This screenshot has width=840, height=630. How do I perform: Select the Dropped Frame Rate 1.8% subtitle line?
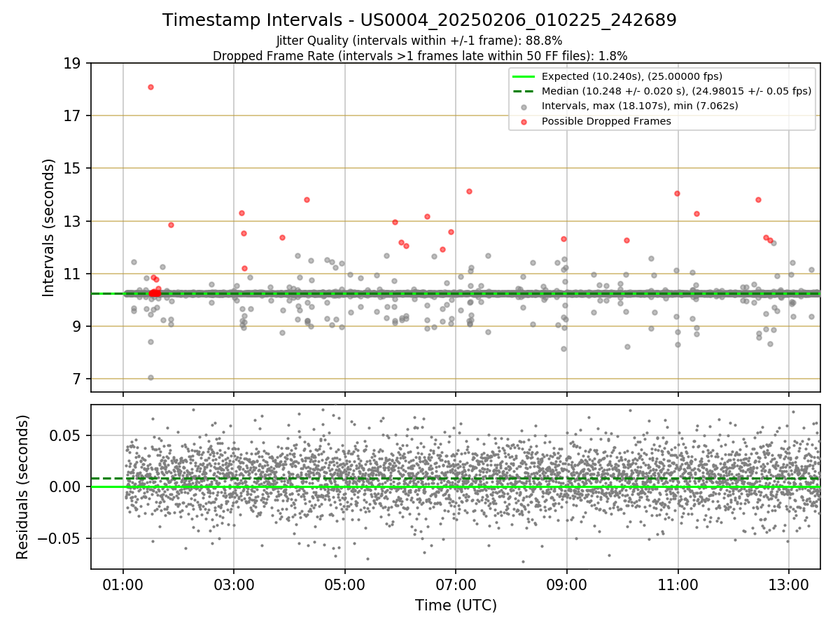pyautogui.click(x=419, y=55)
